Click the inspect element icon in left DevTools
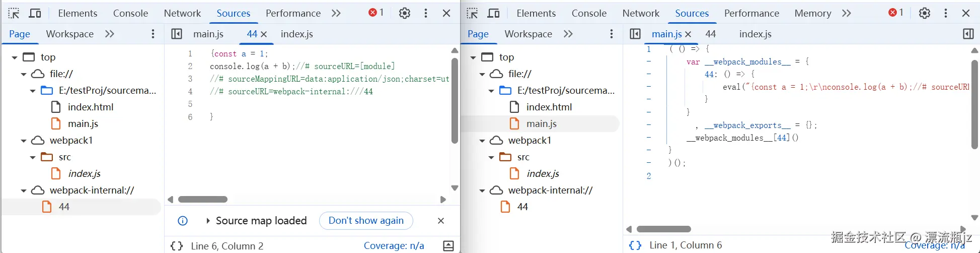 point(14,13)
